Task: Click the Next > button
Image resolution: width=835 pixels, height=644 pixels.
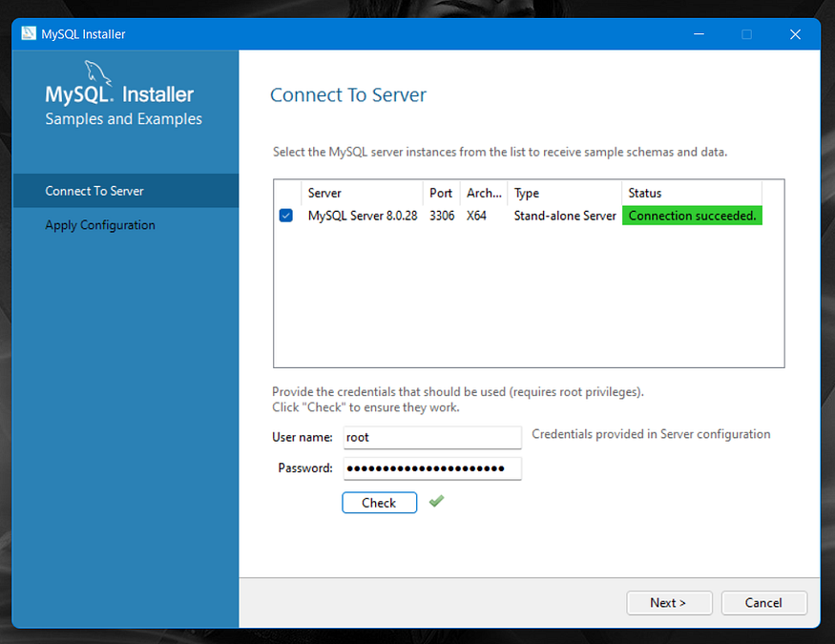Action: (669, 602)
